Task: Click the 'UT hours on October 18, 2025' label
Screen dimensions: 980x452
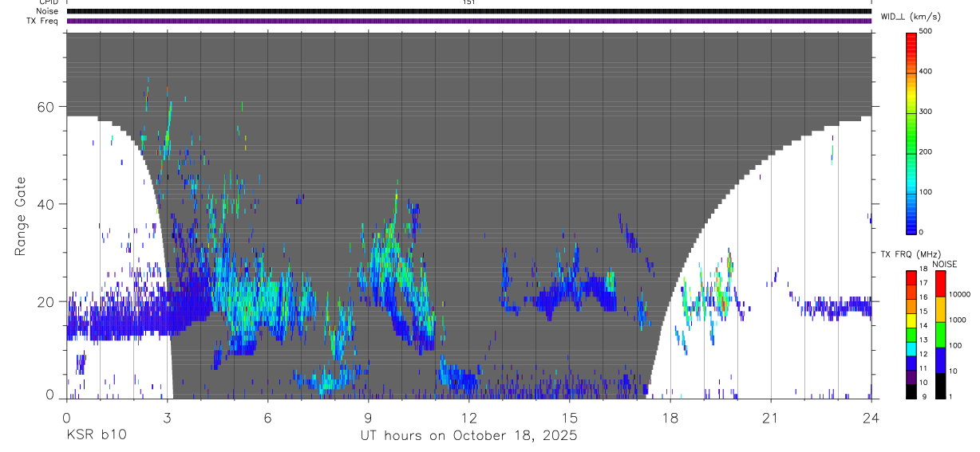Action: point(468,435)
